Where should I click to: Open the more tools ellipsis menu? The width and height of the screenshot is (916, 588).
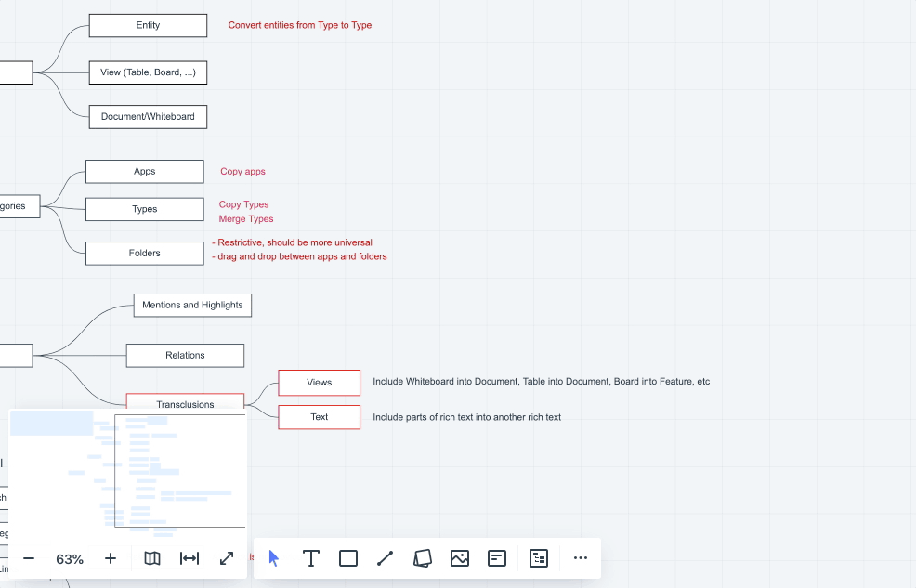click(581, 558)
